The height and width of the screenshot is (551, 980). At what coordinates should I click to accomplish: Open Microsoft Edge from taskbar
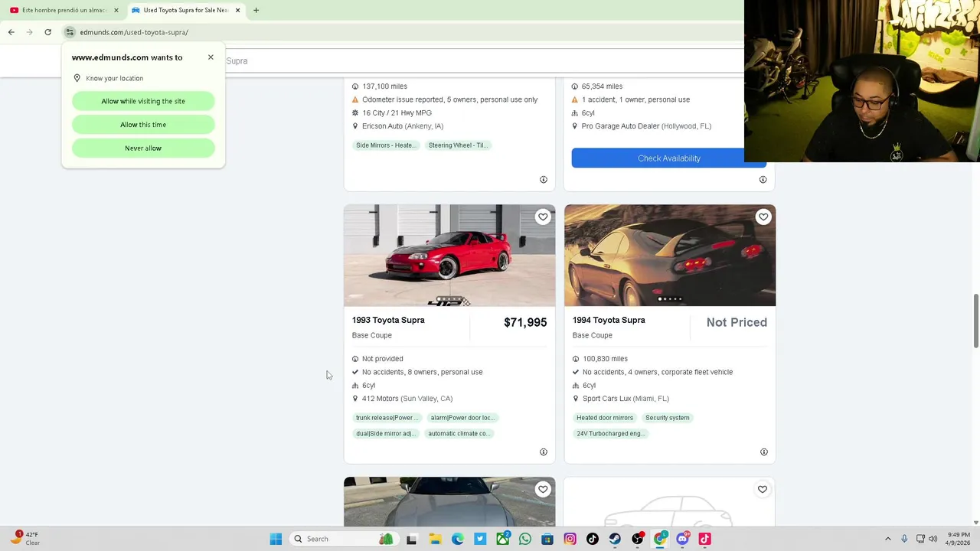pos(457,539)
